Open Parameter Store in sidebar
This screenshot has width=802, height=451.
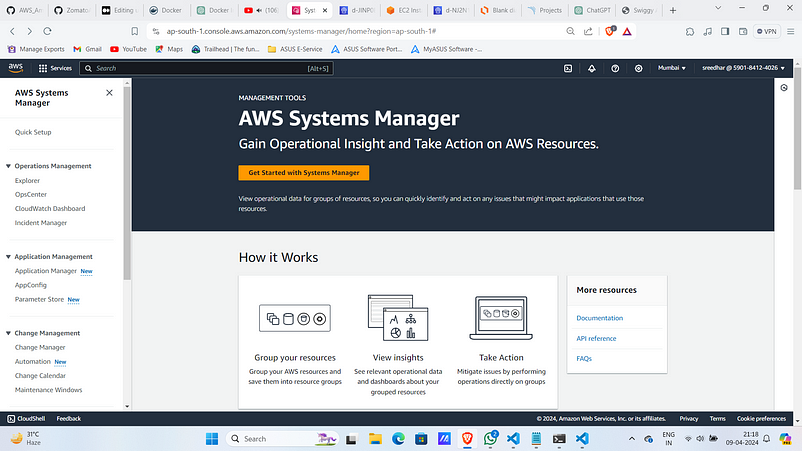click(39, 299)
